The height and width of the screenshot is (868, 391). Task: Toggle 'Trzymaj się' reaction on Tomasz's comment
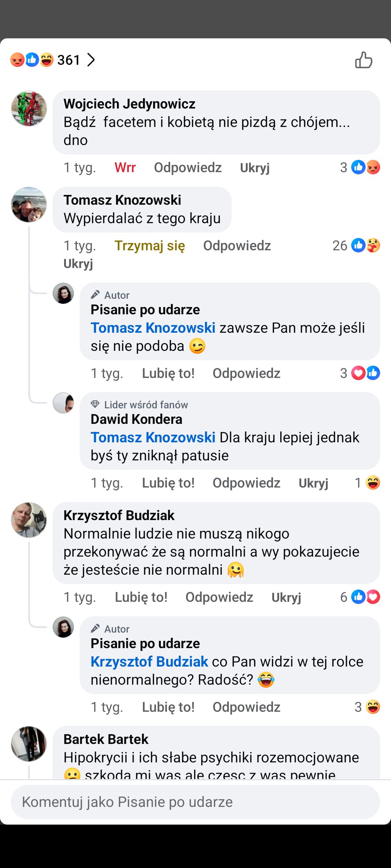click(150, 246)
